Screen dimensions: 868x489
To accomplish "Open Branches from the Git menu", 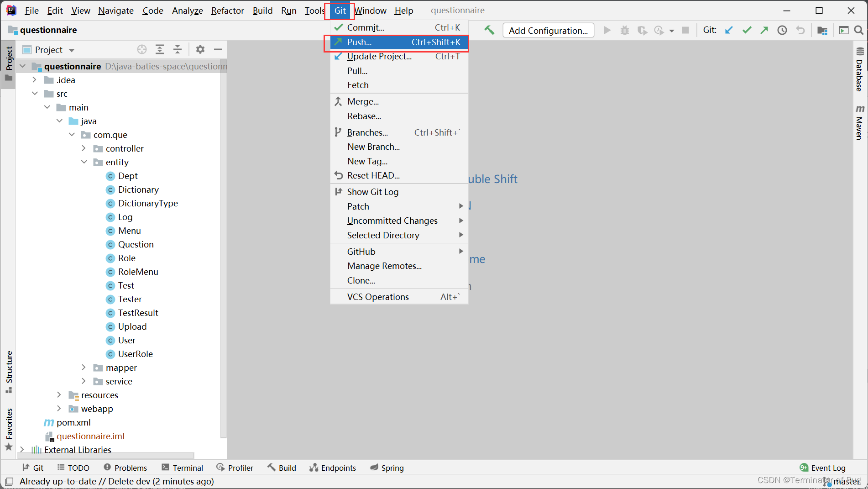I will point(399,132).
